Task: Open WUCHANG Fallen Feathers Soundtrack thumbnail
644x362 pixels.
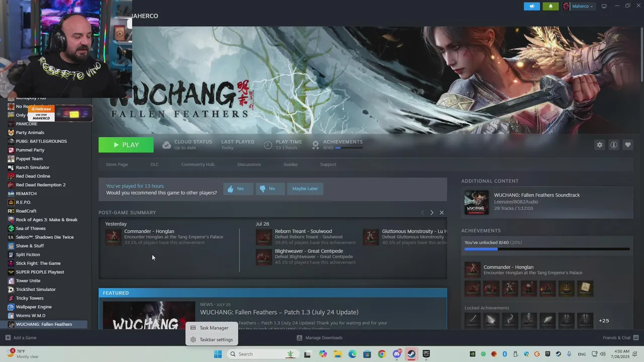Action: tap(476, 203)
